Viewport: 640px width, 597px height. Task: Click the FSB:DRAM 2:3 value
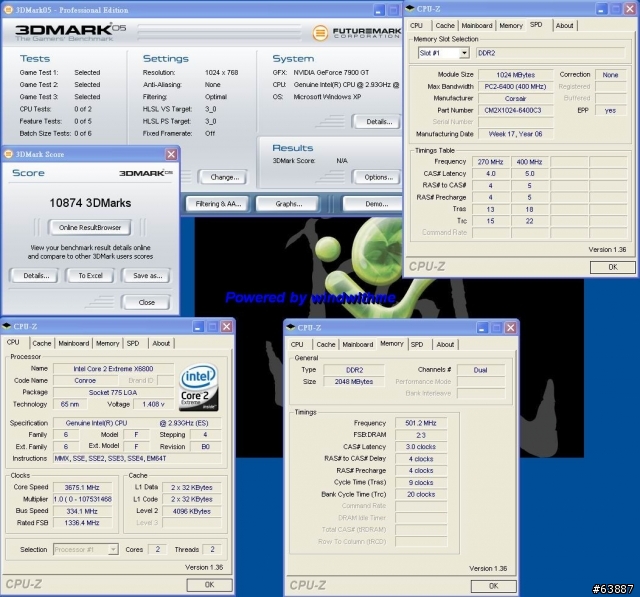pyautogui.click(x=421, y=435)
